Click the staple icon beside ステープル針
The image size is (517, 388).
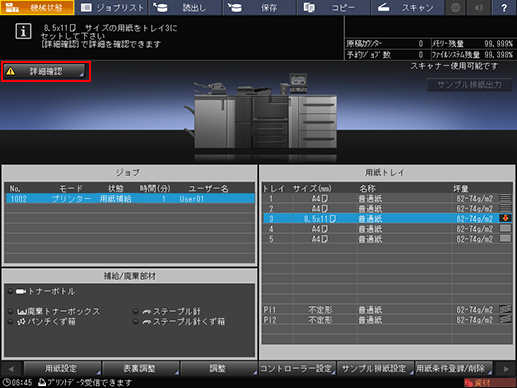(147, 312)
